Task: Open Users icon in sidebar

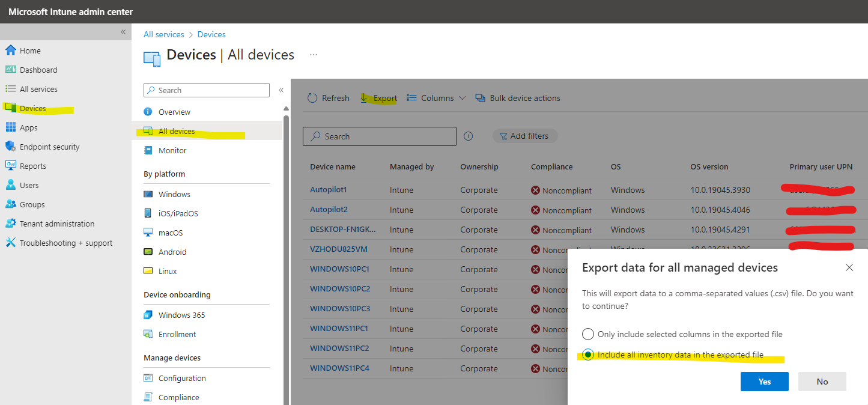Action: 10,185
